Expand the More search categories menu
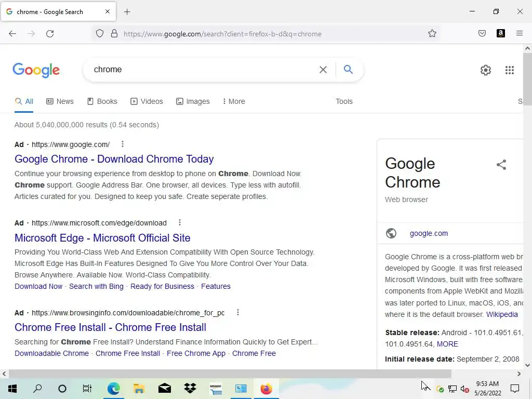This screenshot has height=399, width=532. 234,101
